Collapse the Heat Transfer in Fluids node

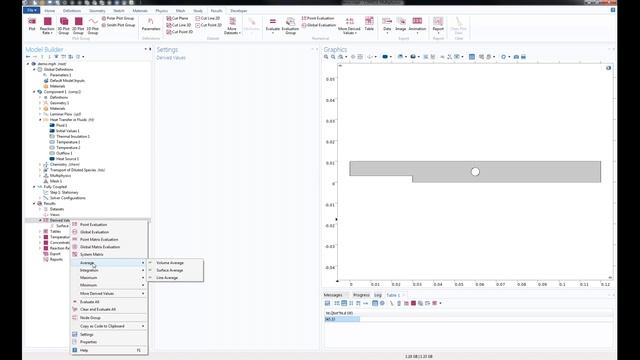point(40,120)
